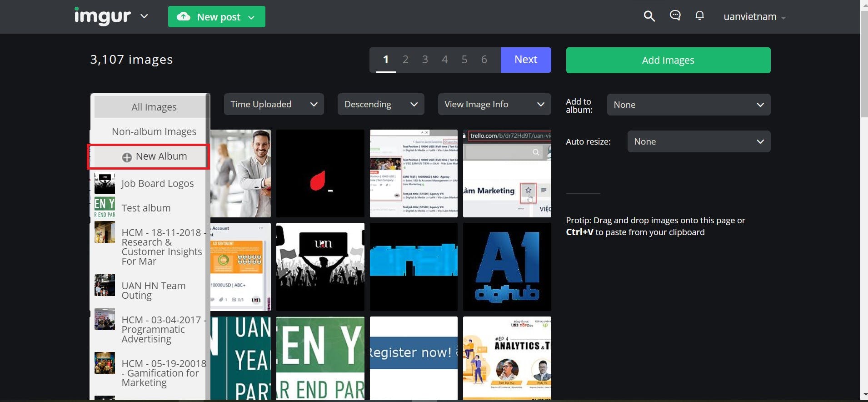Viewport: 868px width, 402px height.
Task: Open the uanvietnam account menu
Action: click(x=754, y=17)
